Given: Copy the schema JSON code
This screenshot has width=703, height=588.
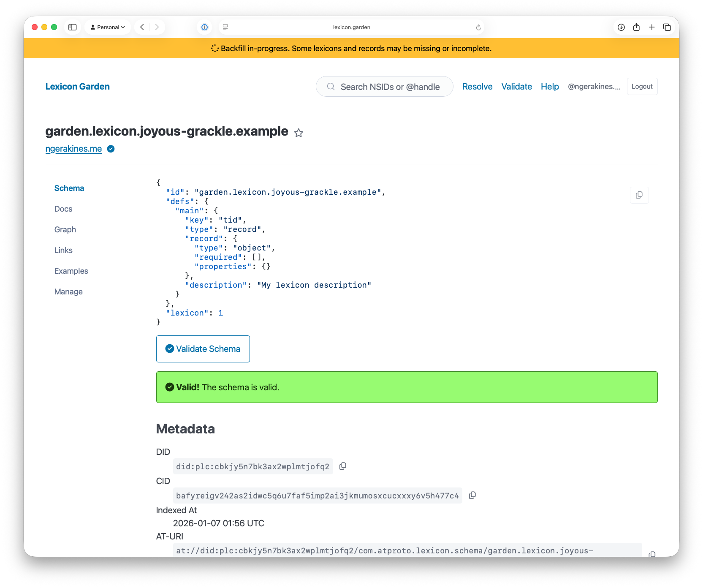Looking at the screenshot, I should (x=639, y=195).
